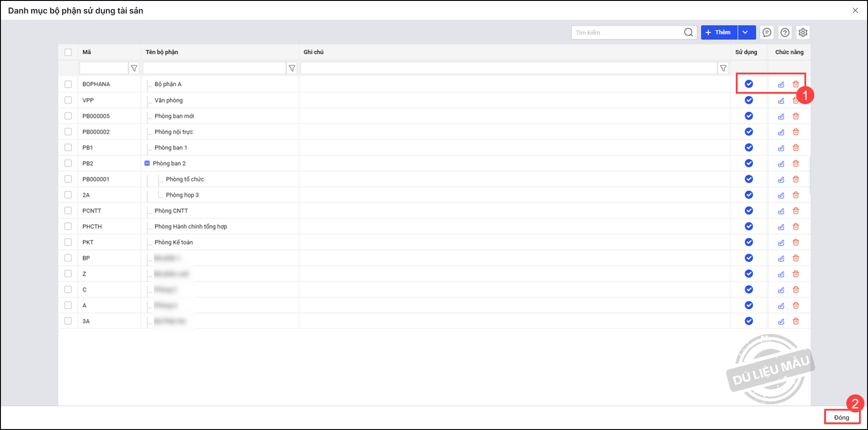This screenshot has width=868, height=430.
Task: Click the Mã filter input field
Action: [x=104, y=68]
